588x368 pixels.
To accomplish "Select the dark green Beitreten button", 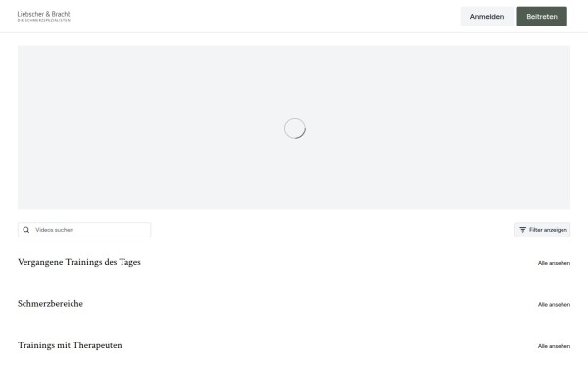I will tap(542, 17).
